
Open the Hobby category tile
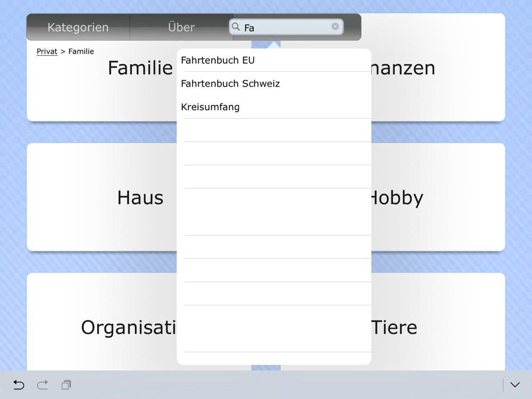438,197
